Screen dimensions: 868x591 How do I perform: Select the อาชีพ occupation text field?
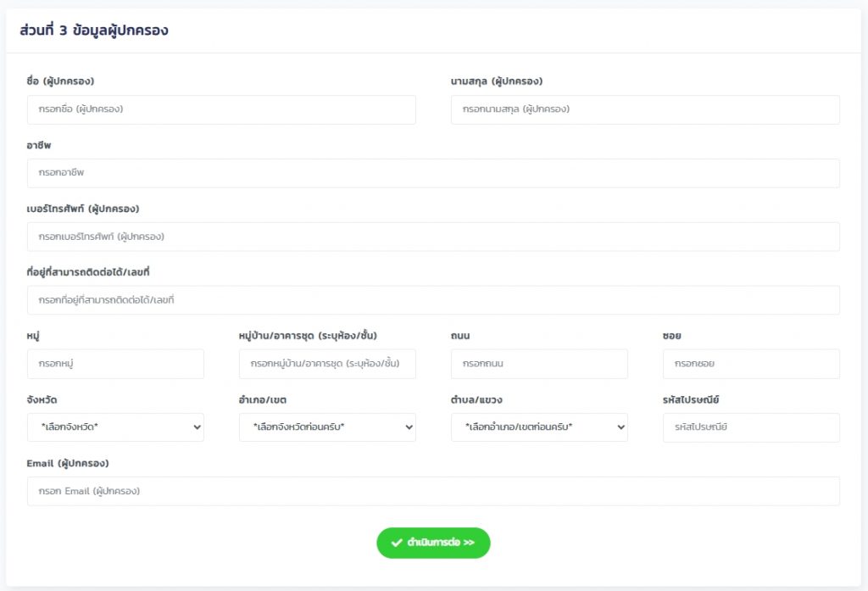(433, 173)
